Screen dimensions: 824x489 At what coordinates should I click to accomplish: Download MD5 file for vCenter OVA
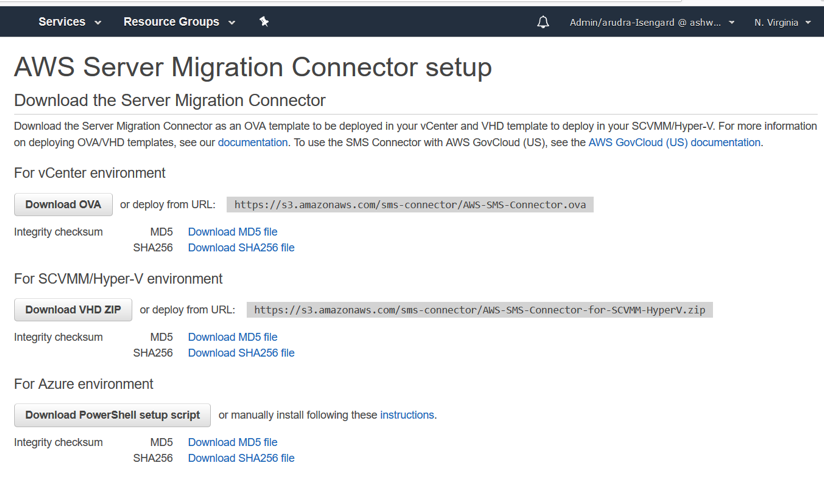[x=233, y=232]
